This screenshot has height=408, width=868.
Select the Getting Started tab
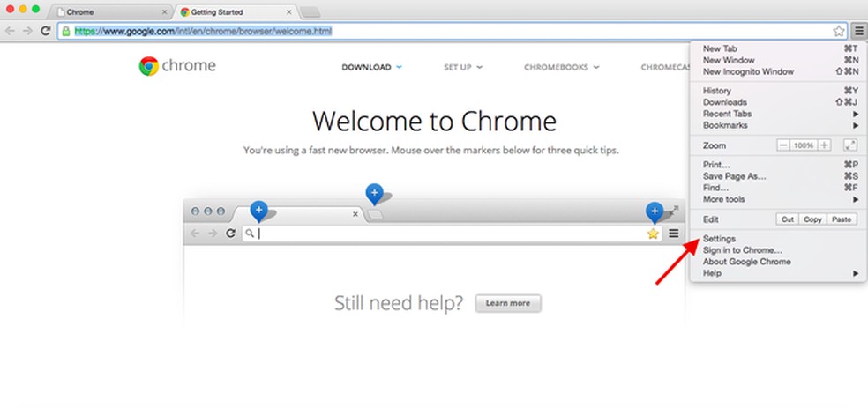[x=236, y=11]
